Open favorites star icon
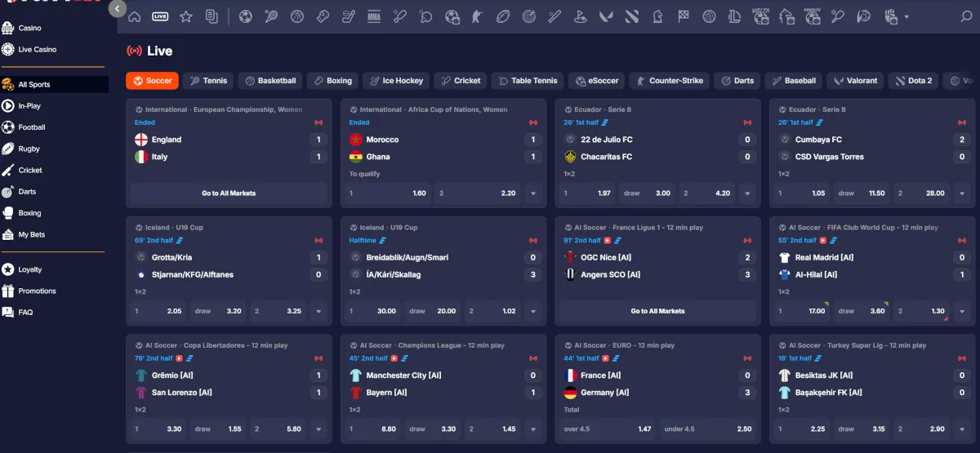This screenshot has width=980, height=453. [186, 16]
